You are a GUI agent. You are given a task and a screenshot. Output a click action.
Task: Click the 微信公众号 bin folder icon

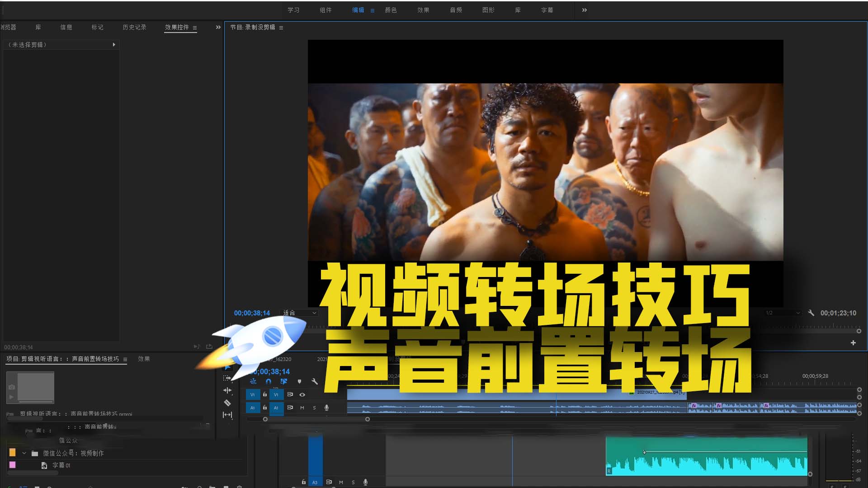click(x=35, y=453)
